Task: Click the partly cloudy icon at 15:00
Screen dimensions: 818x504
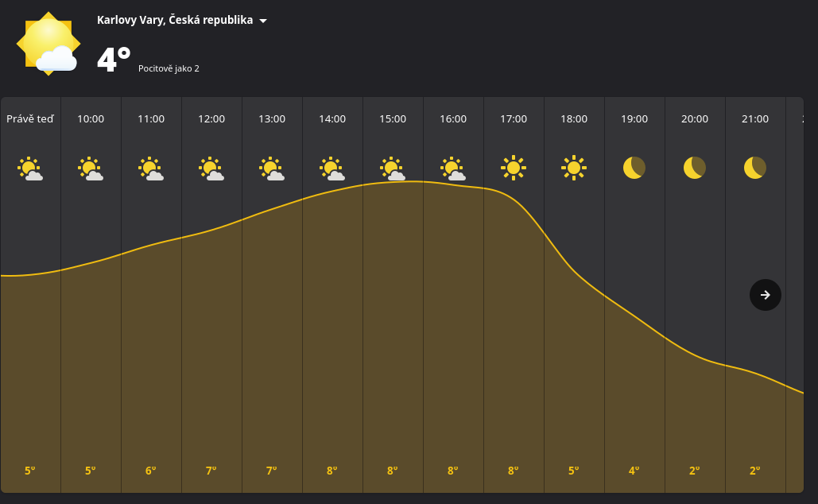Action: click(x=393, y=169)
